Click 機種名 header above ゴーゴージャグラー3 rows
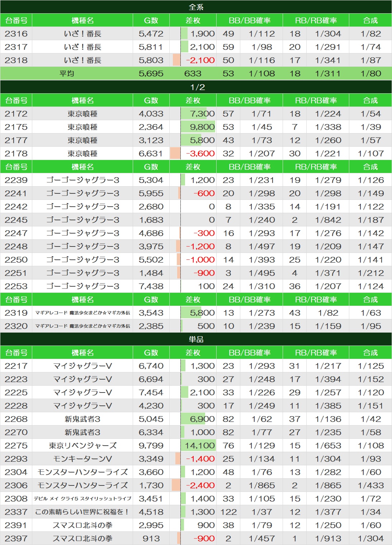392x545 pixels. click(x=82, y=167)
